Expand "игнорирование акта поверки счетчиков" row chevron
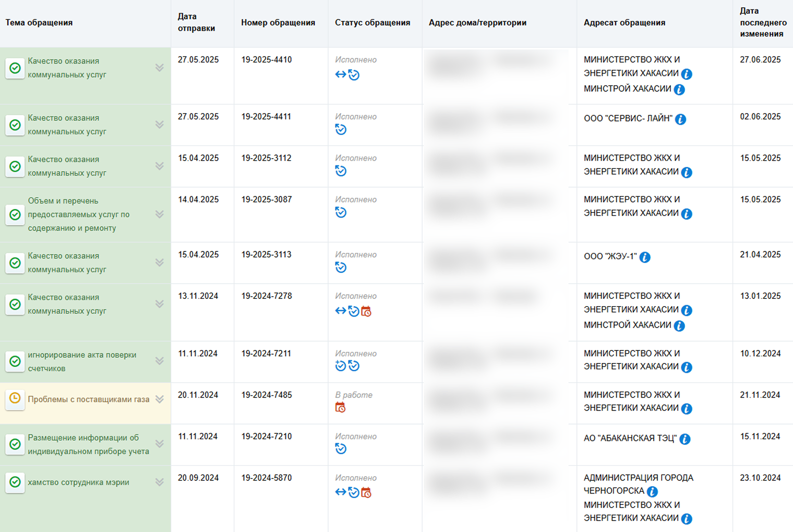 160,361
